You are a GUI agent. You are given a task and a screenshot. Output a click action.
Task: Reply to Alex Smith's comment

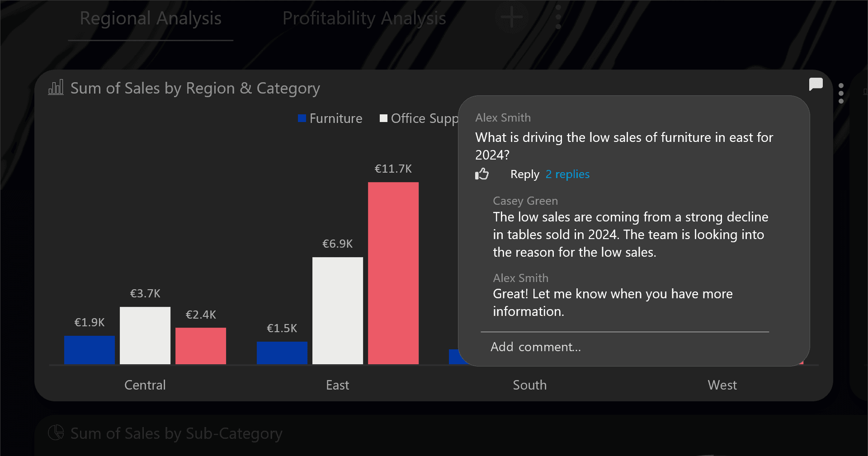[524, 174]
